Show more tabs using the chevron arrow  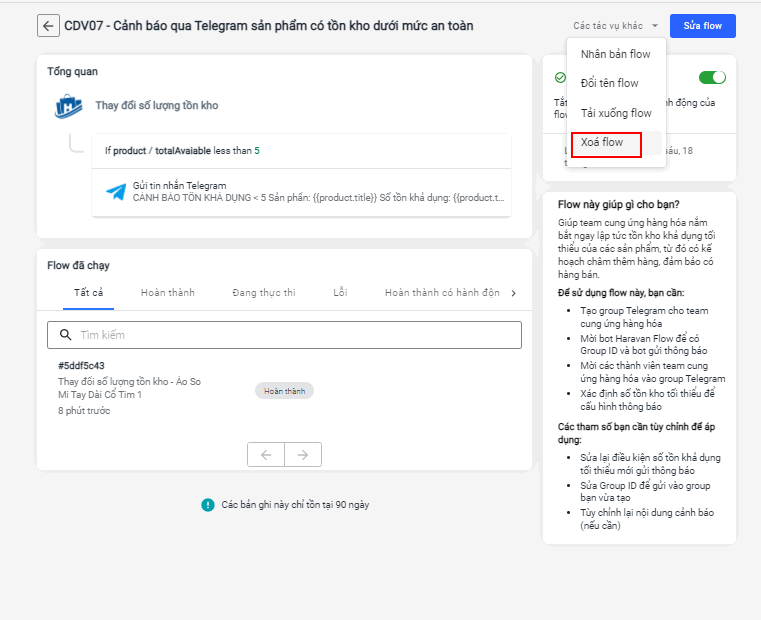coord(514,293)
